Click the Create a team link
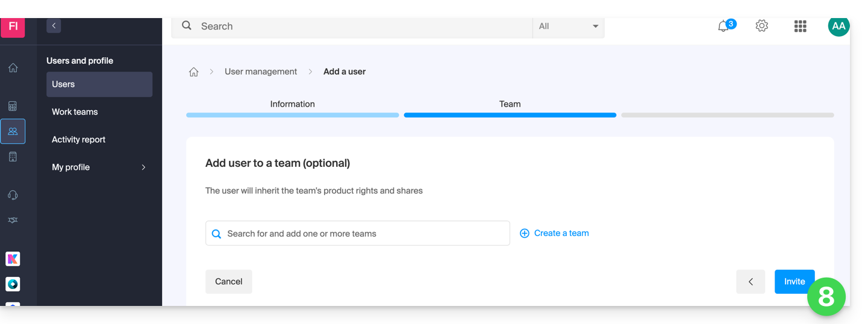868x324 pixels. (x=554, y=233)
